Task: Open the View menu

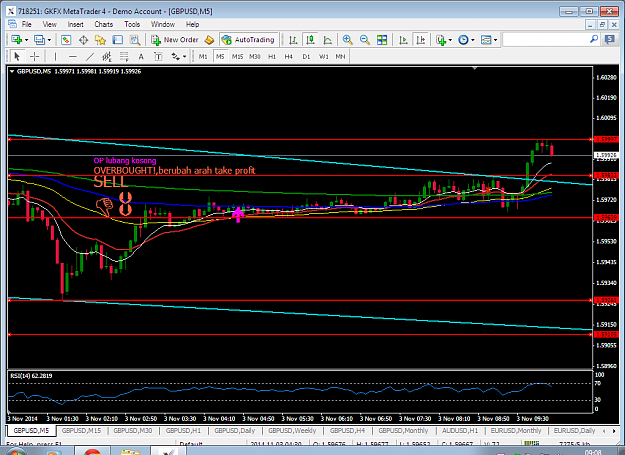Action: tap(50, 24)
